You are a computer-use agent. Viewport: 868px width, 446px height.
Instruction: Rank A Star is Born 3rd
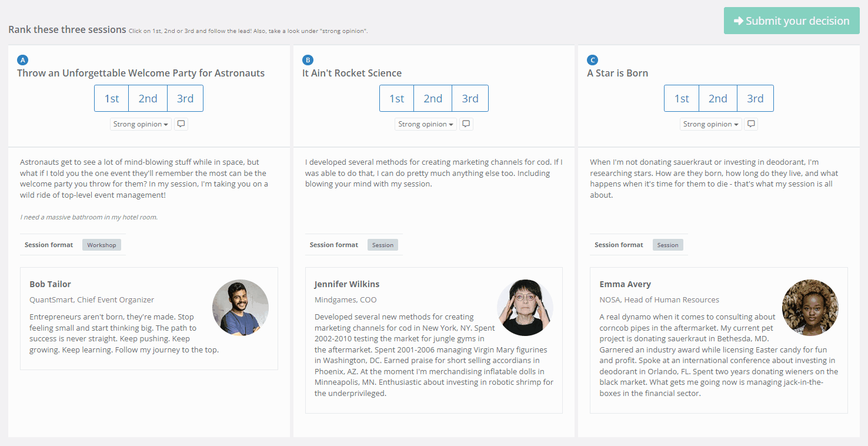point(755,98)
